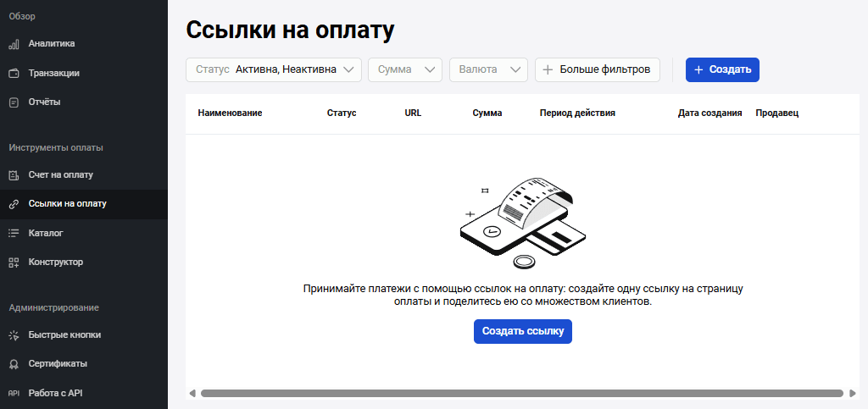Click the horizontal scrollbar under the table
The width and height of the screenshot is (868, 409).
(521, 393)
